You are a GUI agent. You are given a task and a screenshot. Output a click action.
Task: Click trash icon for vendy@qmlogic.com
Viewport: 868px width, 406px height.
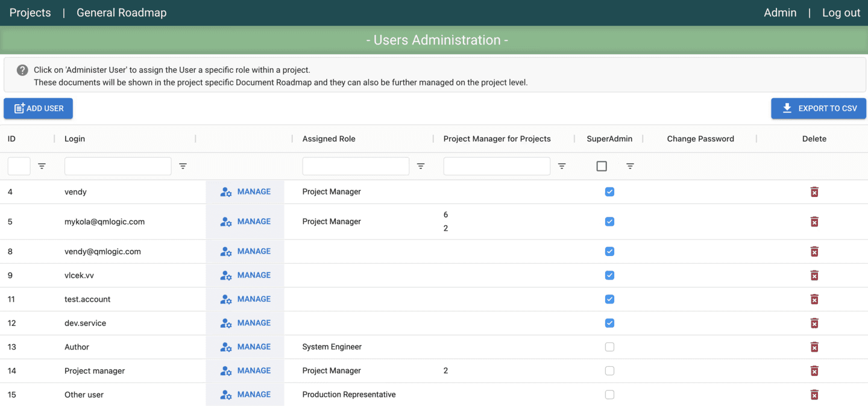click(814, 251)
